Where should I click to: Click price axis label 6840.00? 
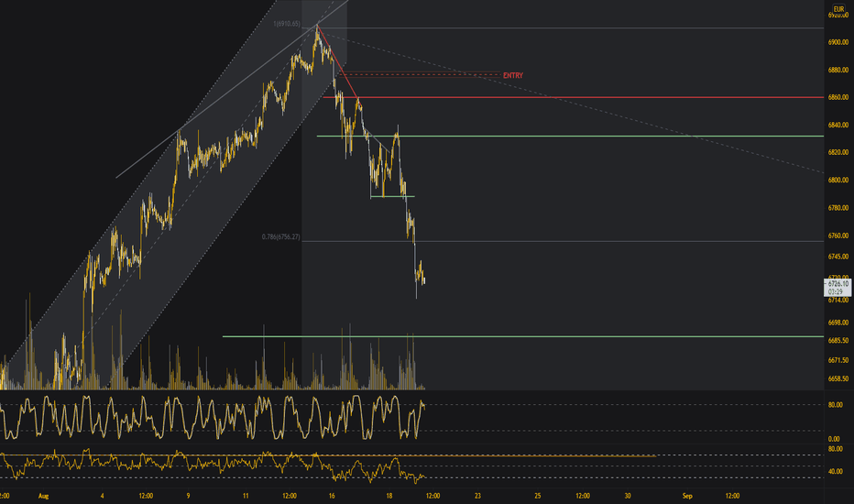pos(838,126)
